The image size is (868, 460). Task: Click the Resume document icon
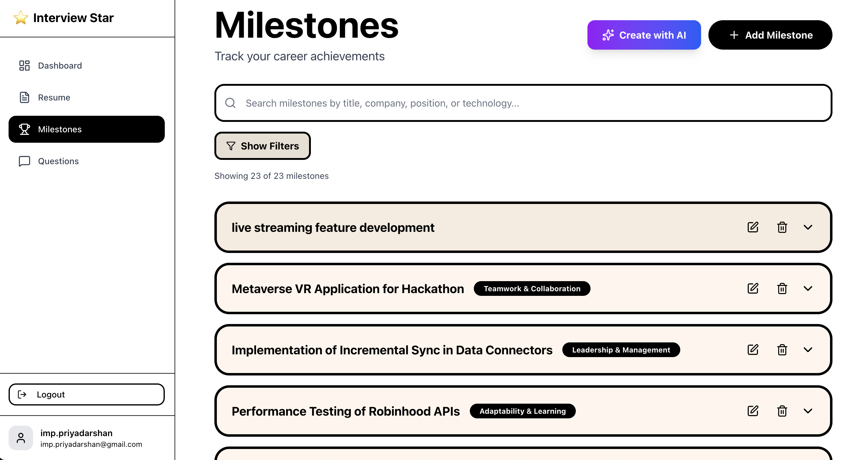24,97
